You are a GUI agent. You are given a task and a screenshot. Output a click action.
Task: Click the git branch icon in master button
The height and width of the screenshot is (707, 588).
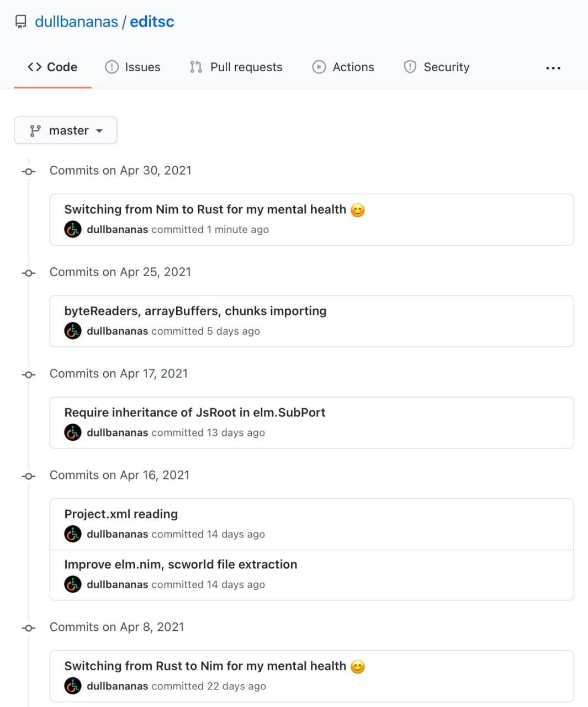[35, 130]
